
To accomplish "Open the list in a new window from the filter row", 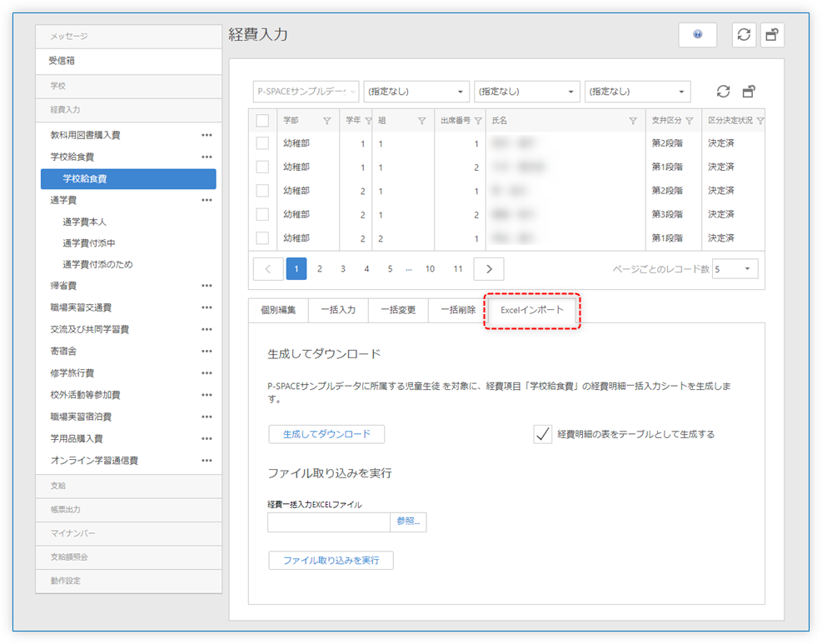I will pyautogui.click(x=750, y=92).
